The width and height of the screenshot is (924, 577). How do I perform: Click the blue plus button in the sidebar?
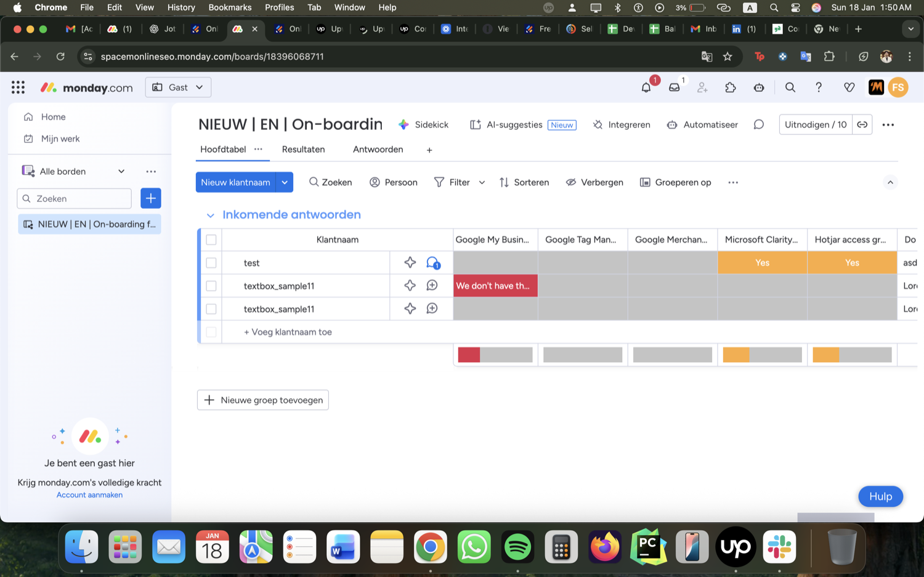tap(151, 198)
